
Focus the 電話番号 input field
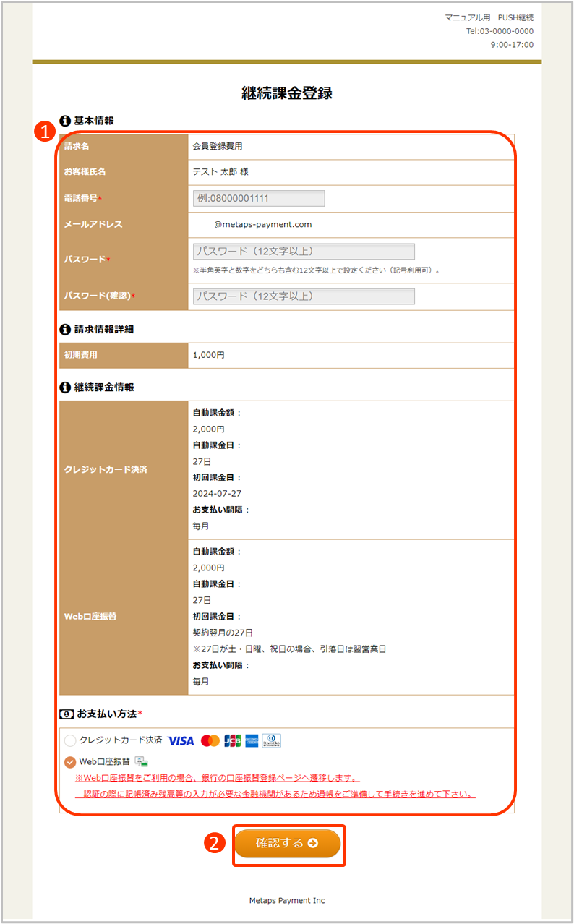[259, 198]
